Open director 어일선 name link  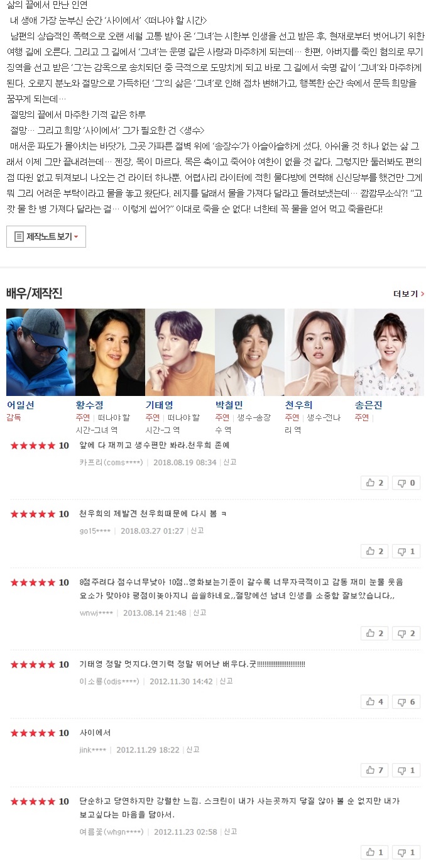click(x=21, y=405)
